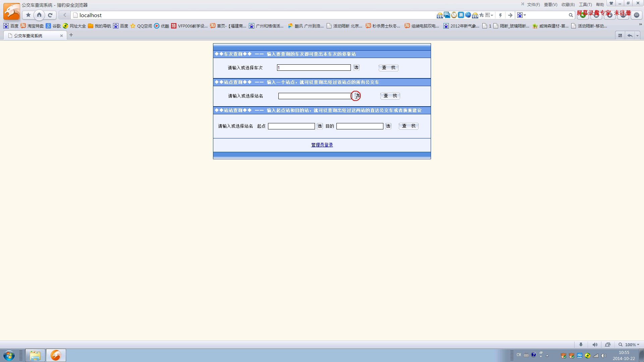Open the 管理员登录 link
This screenshot has height=362, width=644.
coord(322,145)
